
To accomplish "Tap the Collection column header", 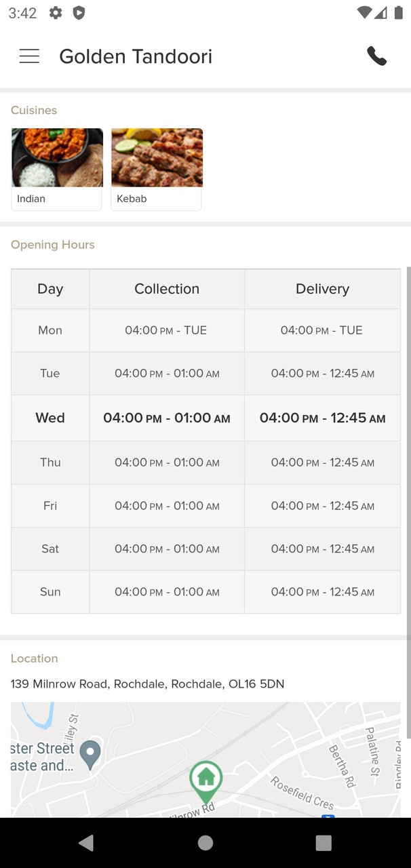I will point(167,289).
